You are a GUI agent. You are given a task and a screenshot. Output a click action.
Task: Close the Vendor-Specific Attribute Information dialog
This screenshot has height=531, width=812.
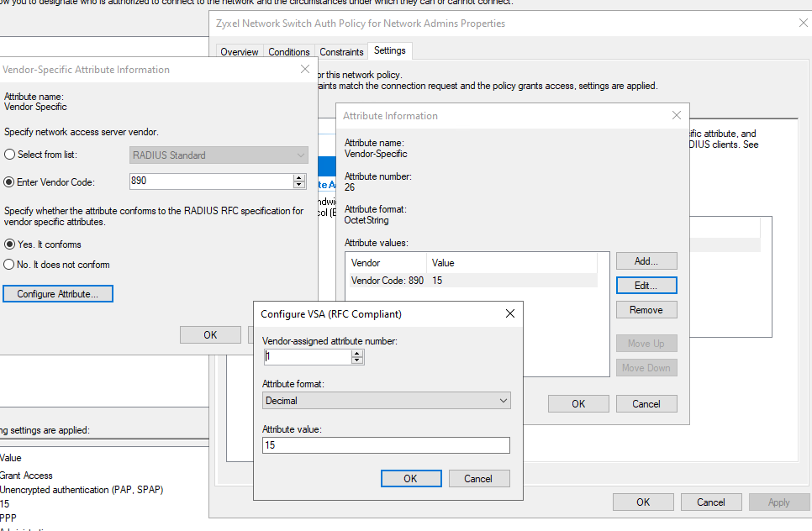pos(305,69)
